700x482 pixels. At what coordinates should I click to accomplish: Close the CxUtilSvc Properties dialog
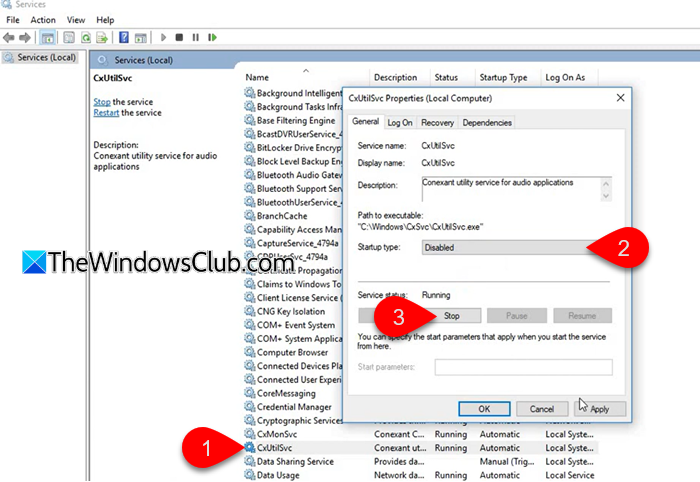coord(621,98)
